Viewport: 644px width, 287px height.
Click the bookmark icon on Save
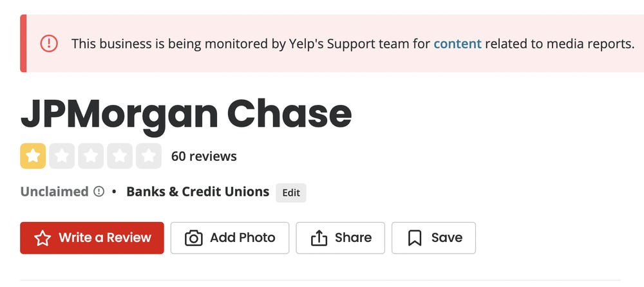coord(415,238)
